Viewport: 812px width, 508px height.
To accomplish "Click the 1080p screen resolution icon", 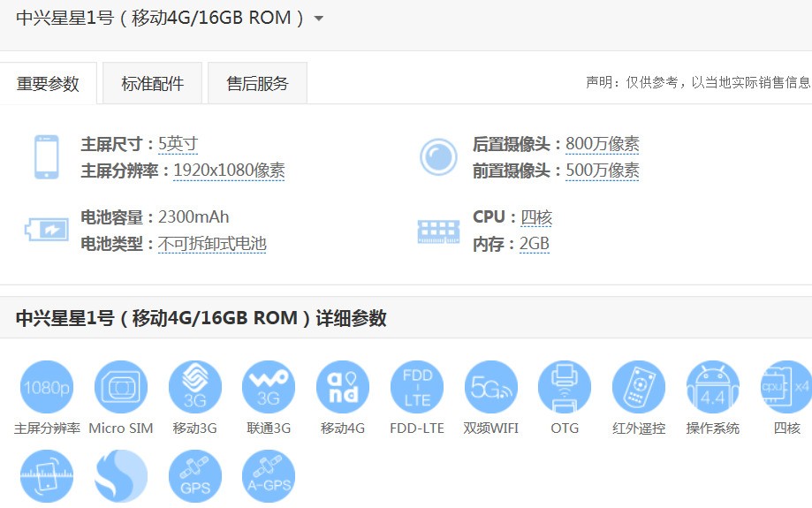I will click(47, 387).
